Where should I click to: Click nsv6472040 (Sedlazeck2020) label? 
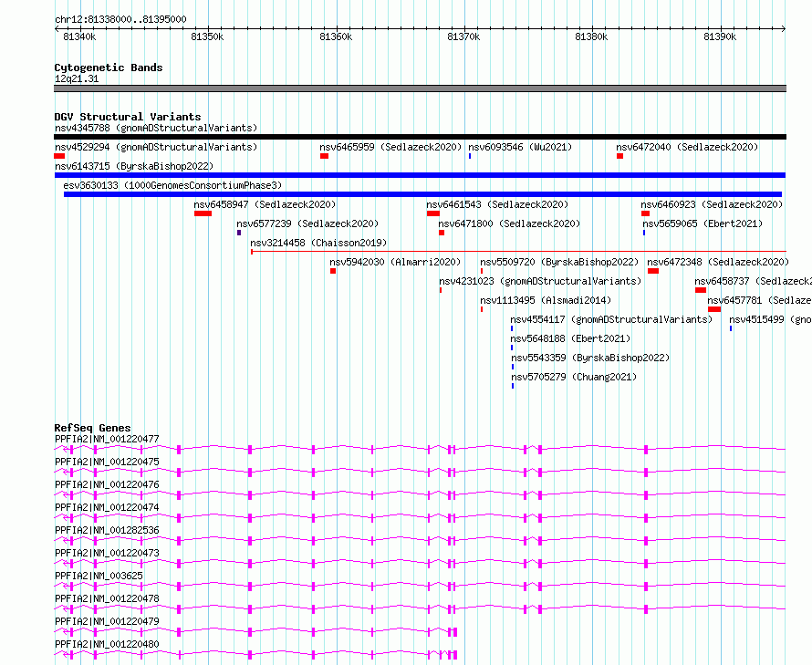point(687,147)
